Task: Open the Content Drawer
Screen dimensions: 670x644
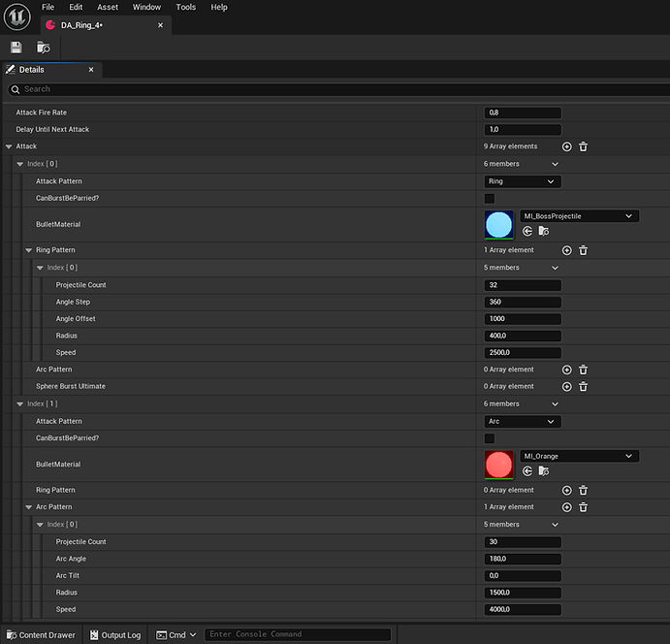Action: pos(41,635)
